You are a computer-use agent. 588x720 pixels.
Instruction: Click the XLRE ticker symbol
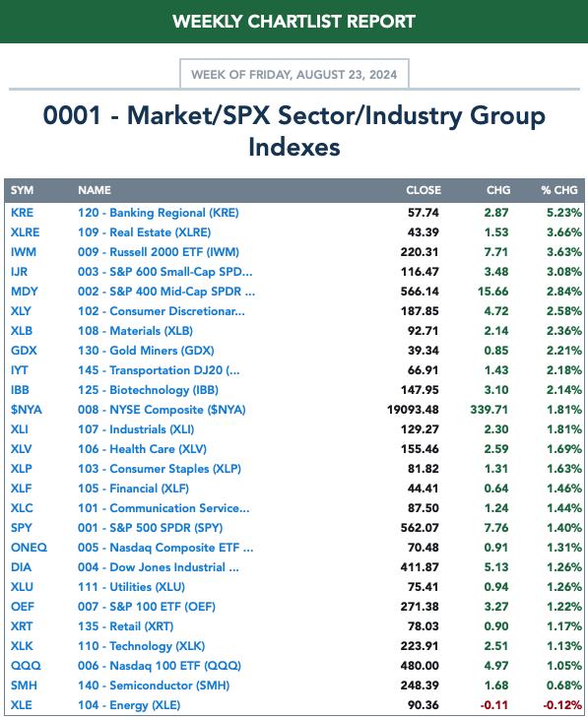point(26,232)
